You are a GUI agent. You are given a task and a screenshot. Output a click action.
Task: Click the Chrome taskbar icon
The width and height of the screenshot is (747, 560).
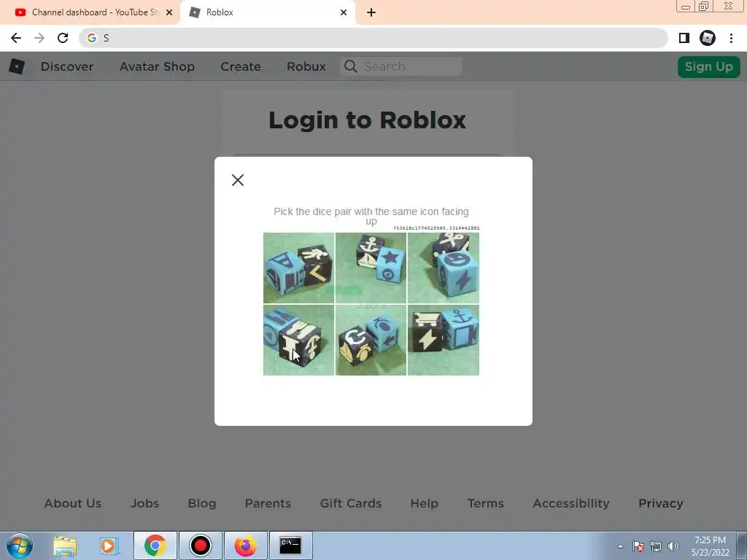point(155,545)
